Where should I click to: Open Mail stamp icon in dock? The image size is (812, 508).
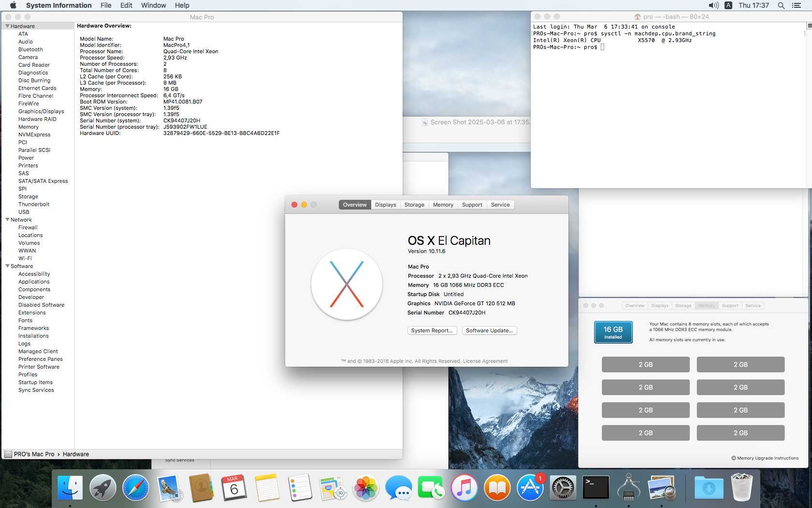coord(169,487)
